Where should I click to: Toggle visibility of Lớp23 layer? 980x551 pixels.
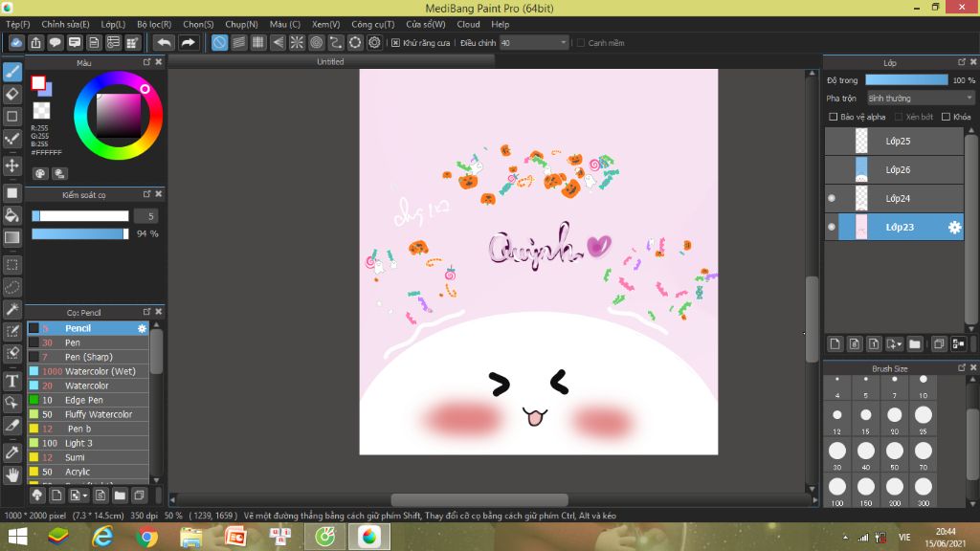point(832,228)
